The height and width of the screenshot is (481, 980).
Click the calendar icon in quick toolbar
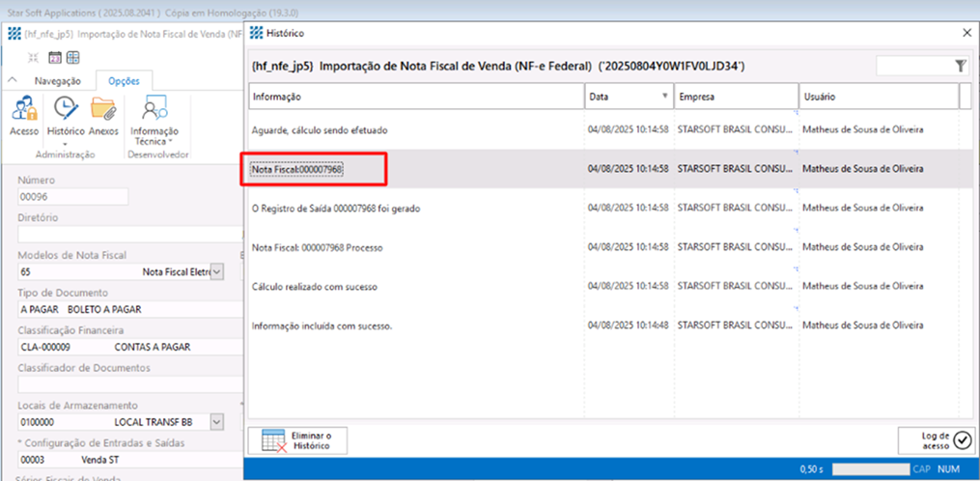(55, 57)
